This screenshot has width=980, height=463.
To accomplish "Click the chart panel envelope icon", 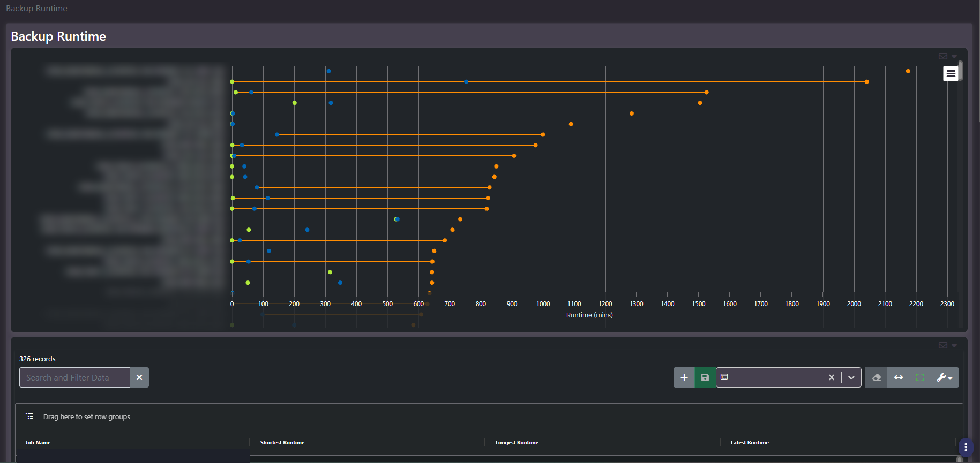I will (x=943, y=56).
